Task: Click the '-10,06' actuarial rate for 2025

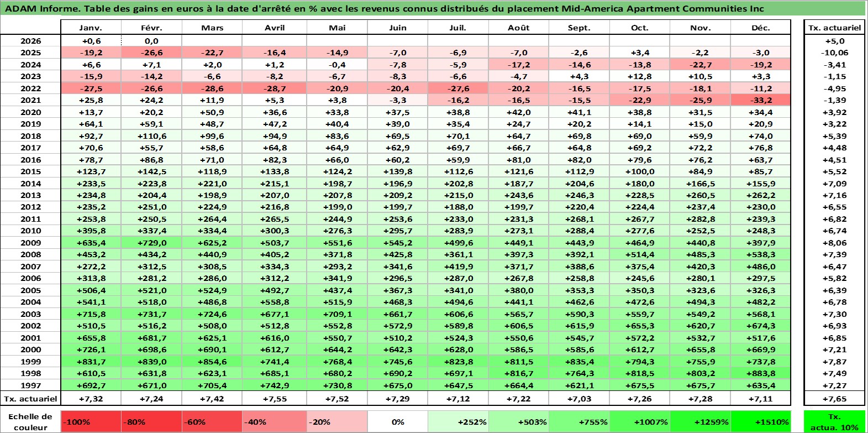Action: click(834, 53)
